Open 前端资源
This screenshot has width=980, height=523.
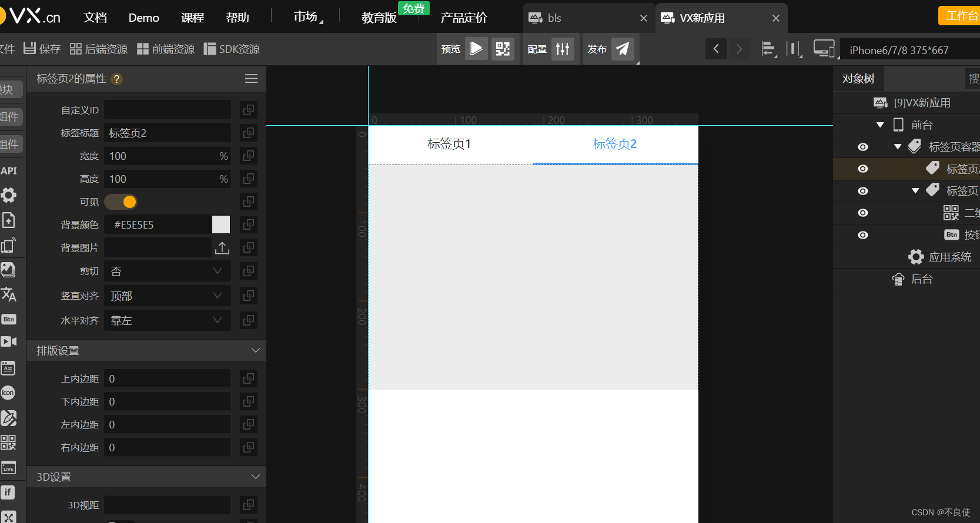166,49
